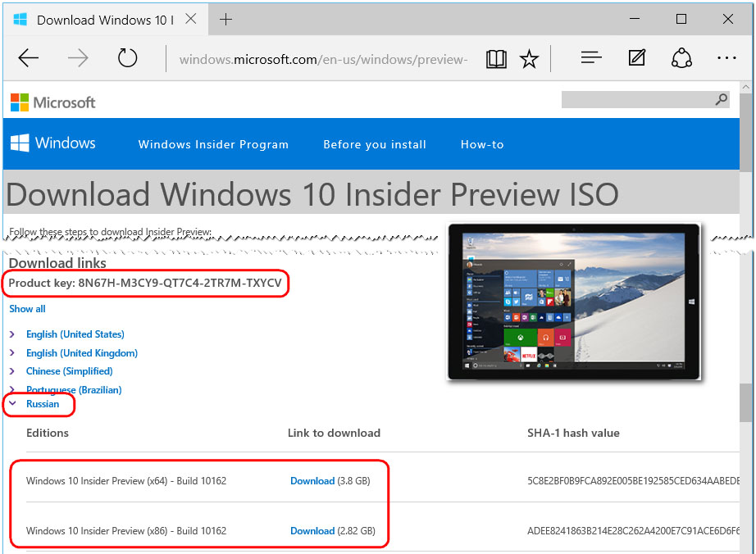Click the x64 Build 10162 edition text
Screen dimensions: 756x554
coord(126,481)
